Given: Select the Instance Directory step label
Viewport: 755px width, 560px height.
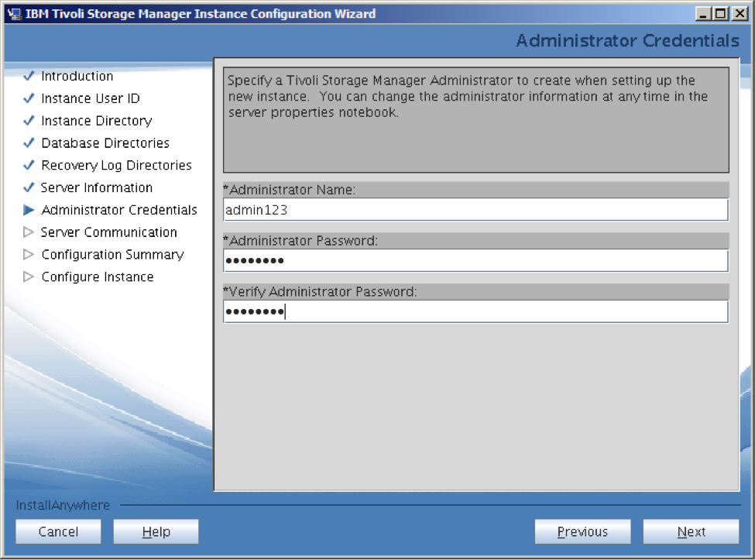Looking at the screenshot, I should pos(97,120).
